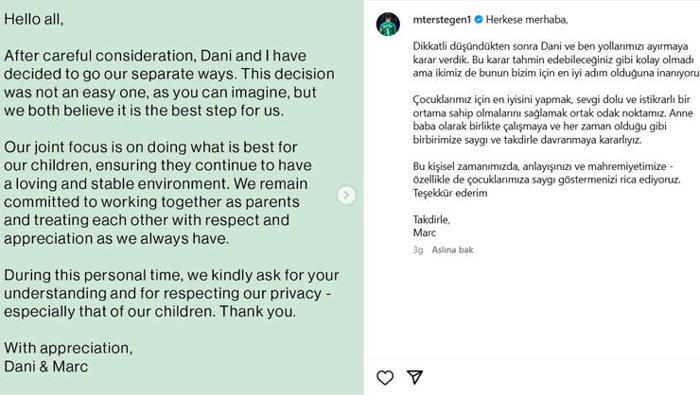Click image paragraph starting "Our joint focus"
Image resolution: width=700 pixels, height=395 pixels.
[x=158, y=192]
